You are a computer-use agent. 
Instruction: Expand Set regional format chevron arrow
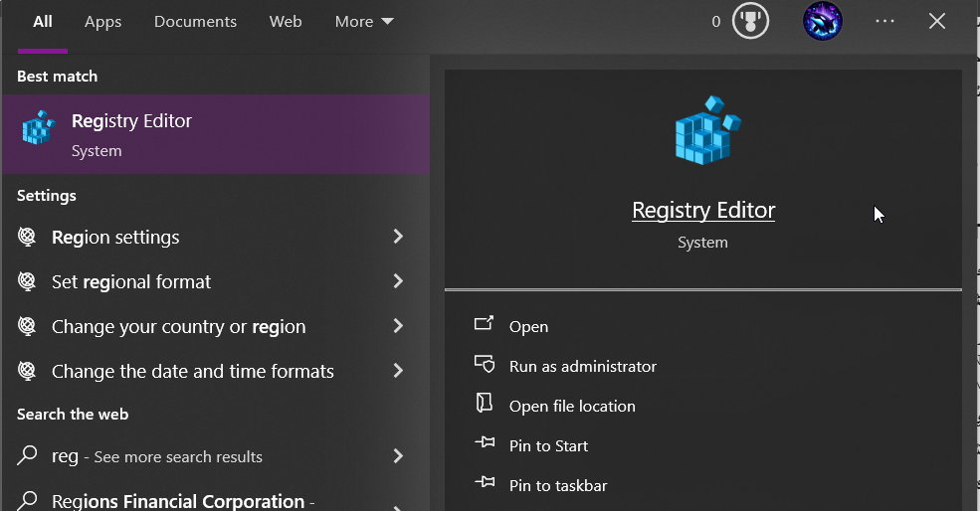[398, 281]
